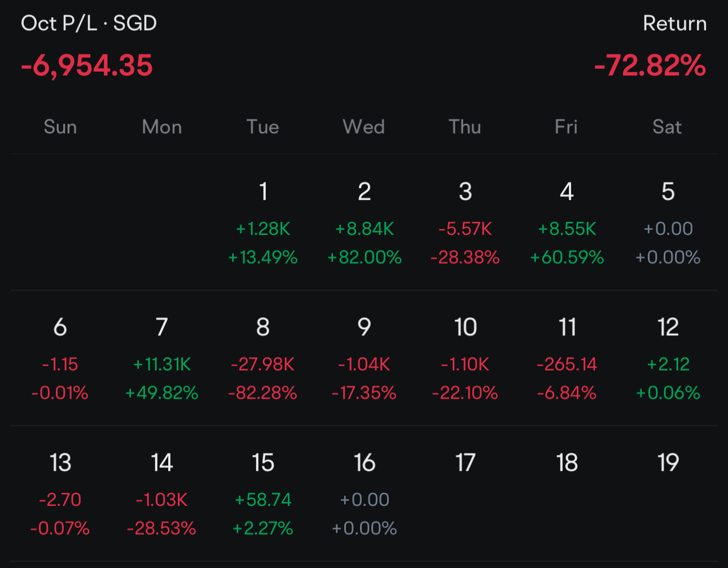Select day 8 date number
The height and width of the screenshot is (568, 728).
point(263,327)
